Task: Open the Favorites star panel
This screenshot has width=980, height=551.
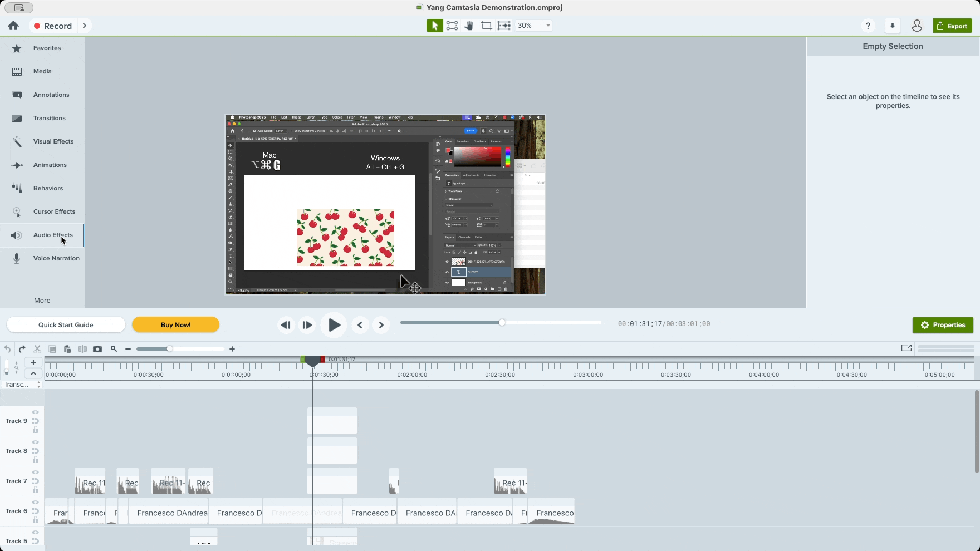Action: (x=42, y=48)
